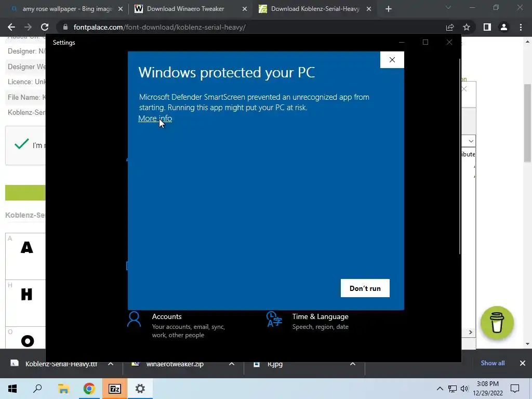This screenshot has height=399, width=532.
Task: Open Chrome three-dot menu
Action: pyautogui.click(x=521, y=27)
